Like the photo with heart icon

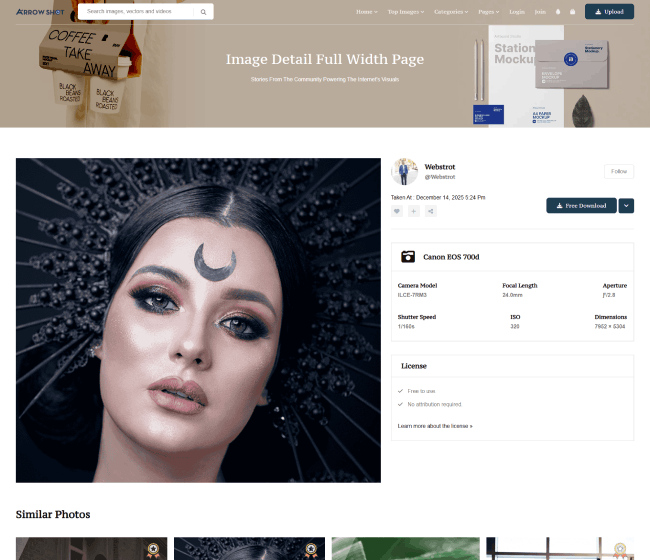tap(397, 211)
